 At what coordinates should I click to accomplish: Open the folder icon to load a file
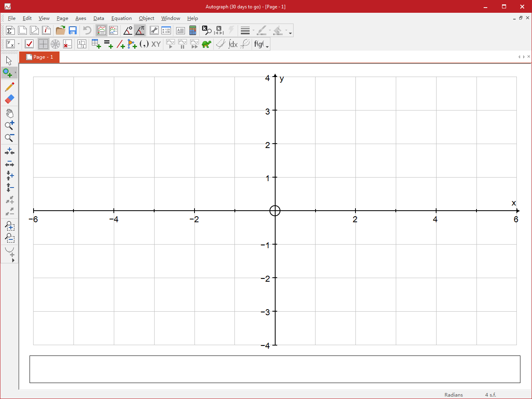(x=60, y=30)
